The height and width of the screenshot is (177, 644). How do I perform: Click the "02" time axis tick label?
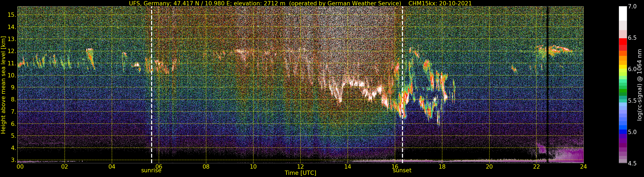tap(65, 166)
